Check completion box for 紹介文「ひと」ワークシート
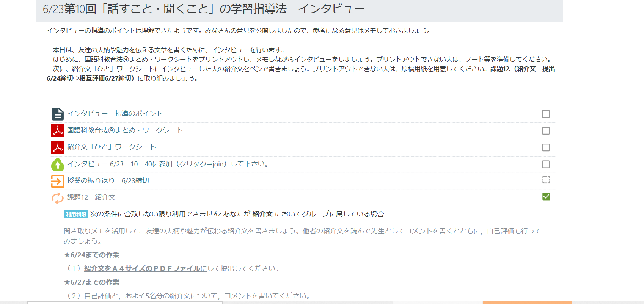644x304 pixels. pyautogui.click(x=546, y=147)
